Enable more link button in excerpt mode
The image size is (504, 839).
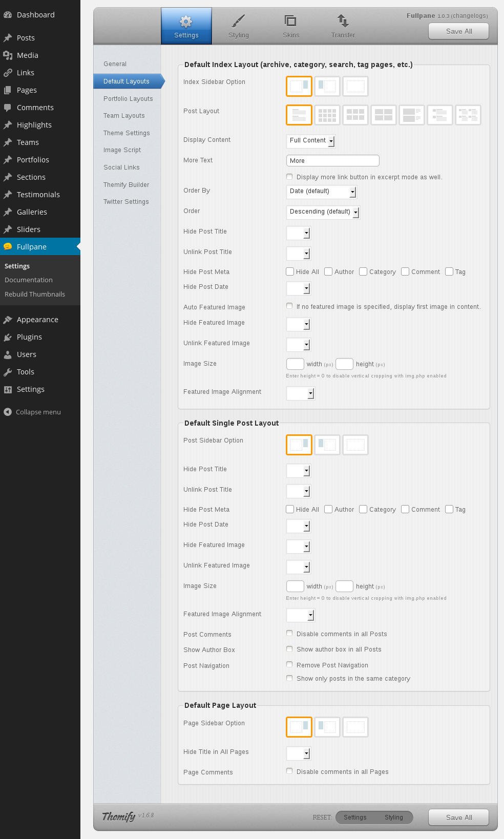point(289,177)
